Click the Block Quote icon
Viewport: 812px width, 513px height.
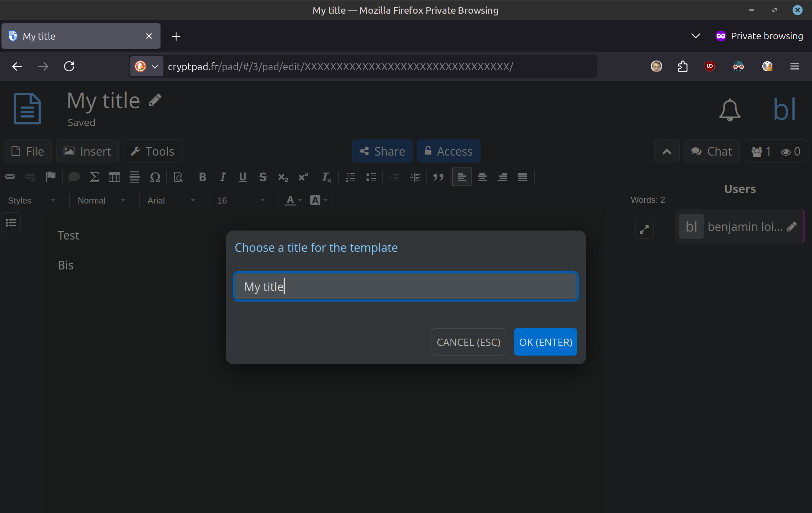pos(438,177)
